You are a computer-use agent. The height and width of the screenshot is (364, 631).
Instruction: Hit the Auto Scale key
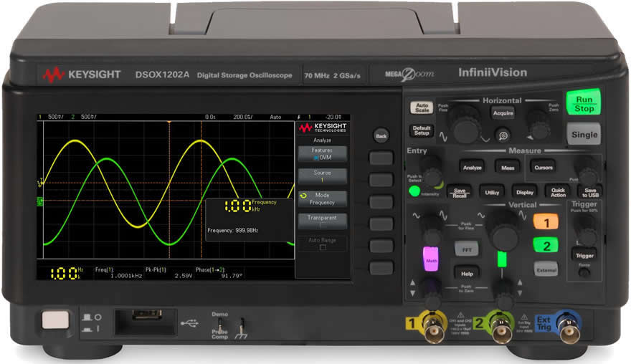[x=422, y=107]
